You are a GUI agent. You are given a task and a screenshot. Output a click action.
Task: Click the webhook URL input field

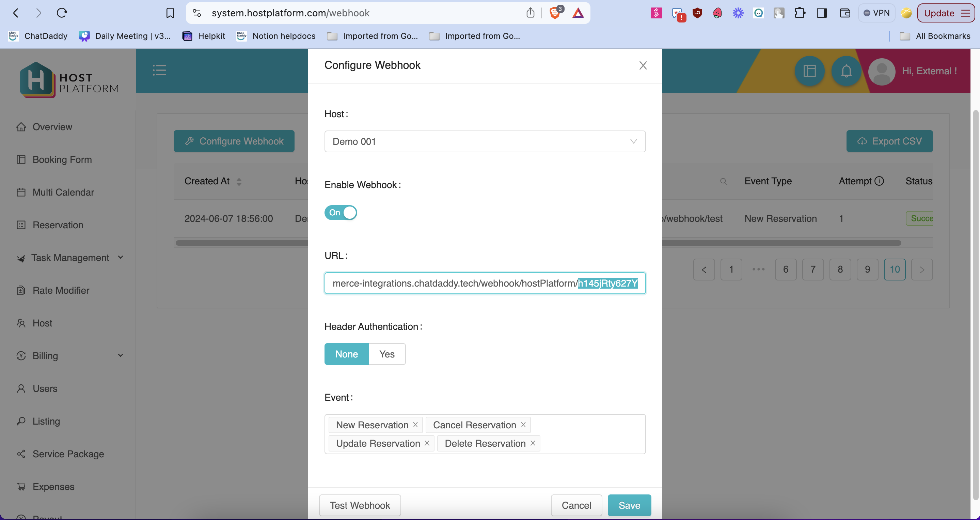tap(485, 283)
